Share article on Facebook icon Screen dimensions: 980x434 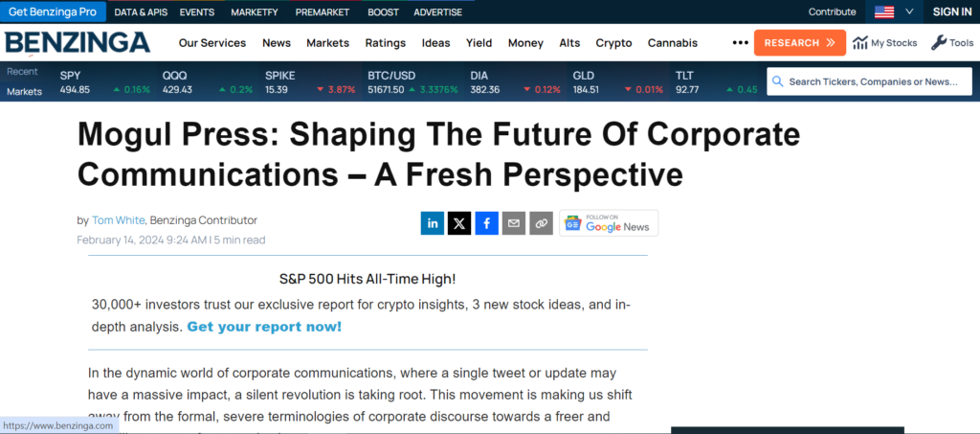click(x=487, y=222)
